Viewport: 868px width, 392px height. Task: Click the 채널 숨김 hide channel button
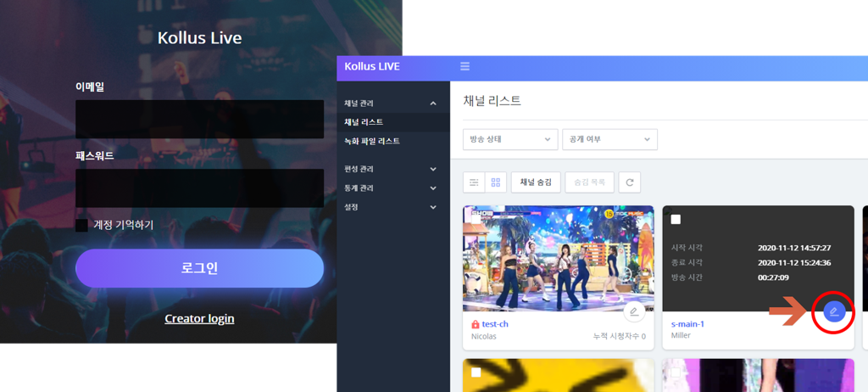tap(536, 182)
